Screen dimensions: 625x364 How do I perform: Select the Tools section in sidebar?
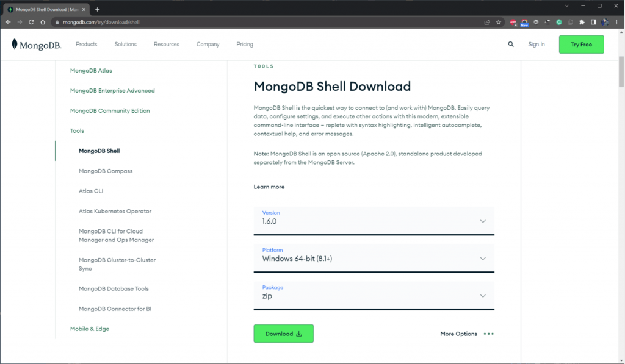click(77, 130)
